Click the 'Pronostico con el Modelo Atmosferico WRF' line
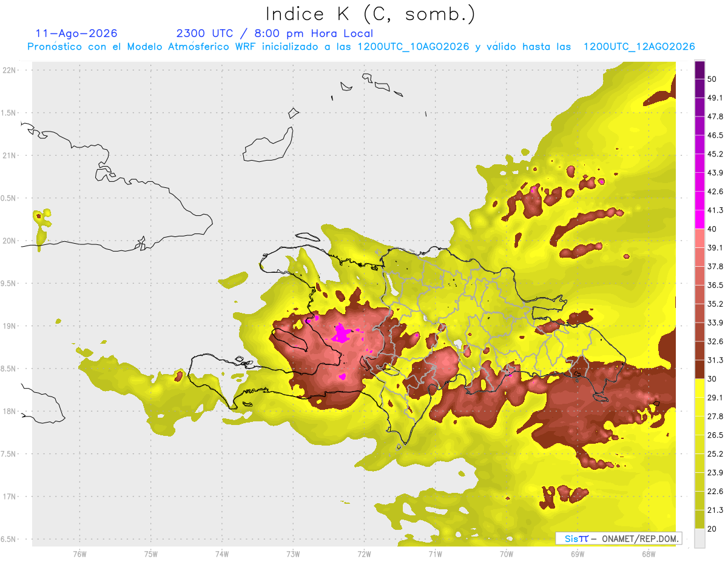The height and width of the screenshot is (562, 728). (x=361, y=47)
